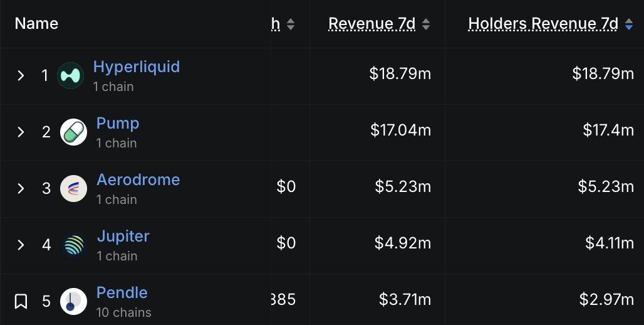644x325 pixels.
Task: Expand the Hyperliquid row chevron
Action: point(21,75)
